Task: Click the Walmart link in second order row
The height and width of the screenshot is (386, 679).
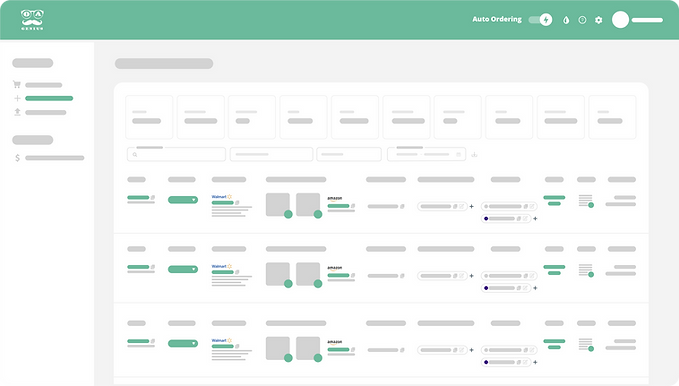Action: coord(219,266)
